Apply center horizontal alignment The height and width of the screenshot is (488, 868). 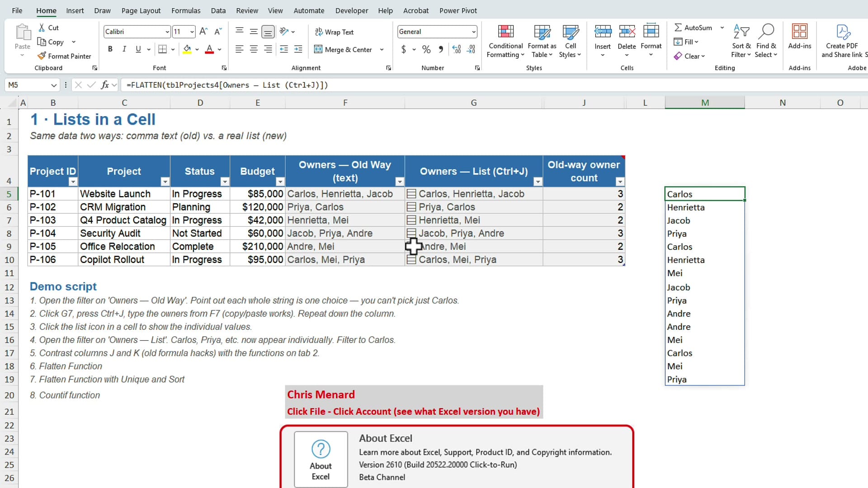point(254,49)
